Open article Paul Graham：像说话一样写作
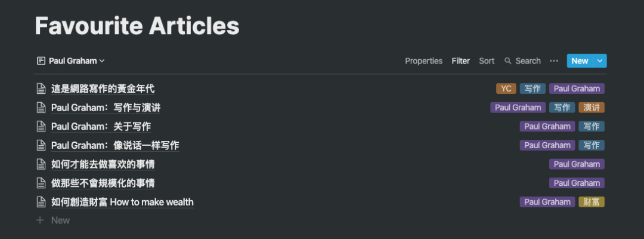Viewport: 644px width, 239px height. [115, 145]
